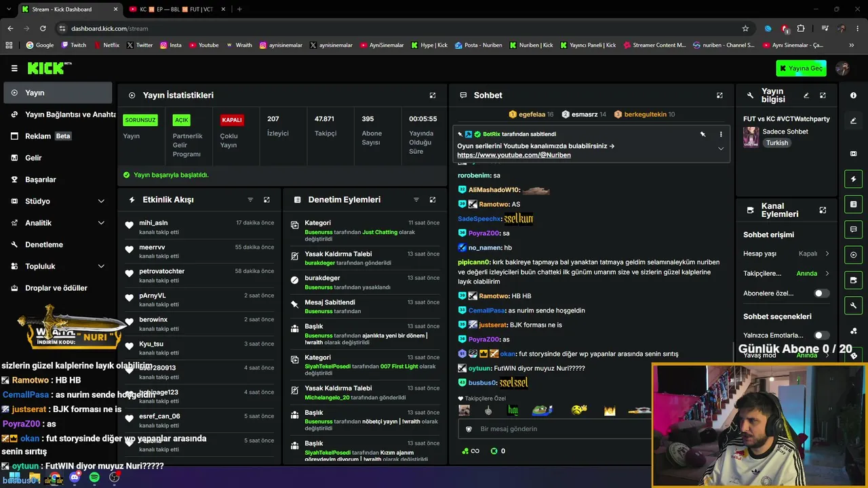Expand the Stüdyo sidebar section
The width and height of the screenshot is (868, 488).
click(59, 201)
